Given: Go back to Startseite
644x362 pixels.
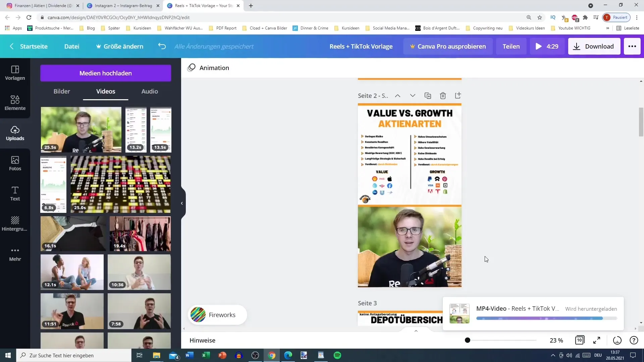Looking at the screenshot, I should pyautogui.click(x=29, y=46).
